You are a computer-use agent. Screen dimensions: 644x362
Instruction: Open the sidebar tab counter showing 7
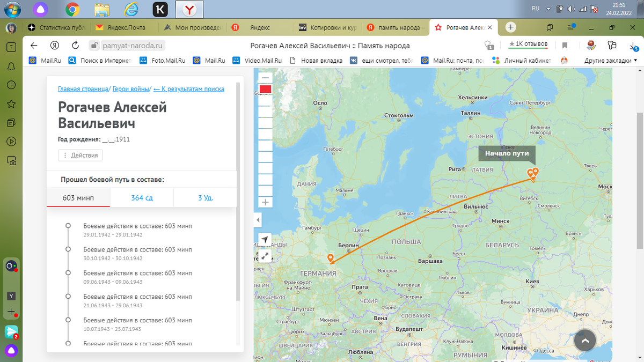[11, 47]
